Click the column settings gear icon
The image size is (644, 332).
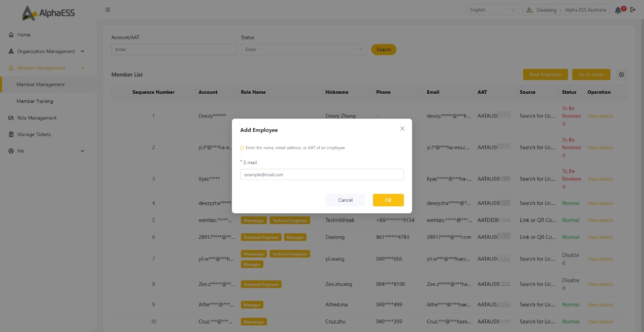click(621, 75)
